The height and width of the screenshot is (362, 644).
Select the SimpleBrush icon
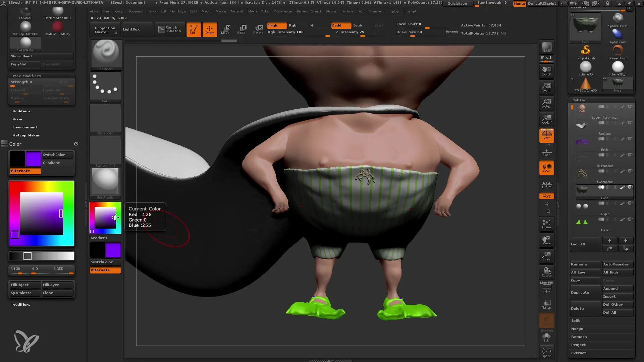click(x=586, y=50)
